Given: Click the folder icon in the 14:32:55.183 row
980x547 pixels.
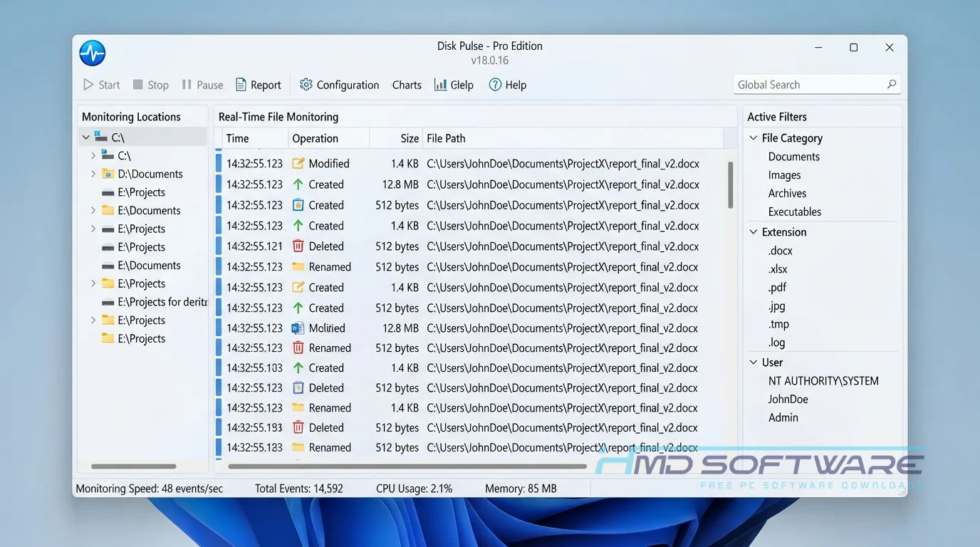Looking at the screenshot, I should 298,448.
